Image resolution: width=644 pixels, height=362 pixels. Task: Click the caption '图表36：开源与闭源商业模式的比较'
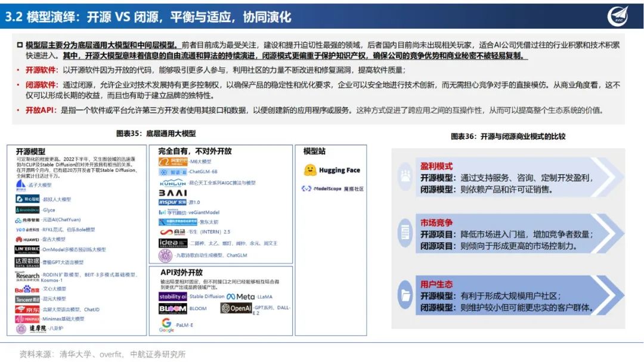pos(508,137)
